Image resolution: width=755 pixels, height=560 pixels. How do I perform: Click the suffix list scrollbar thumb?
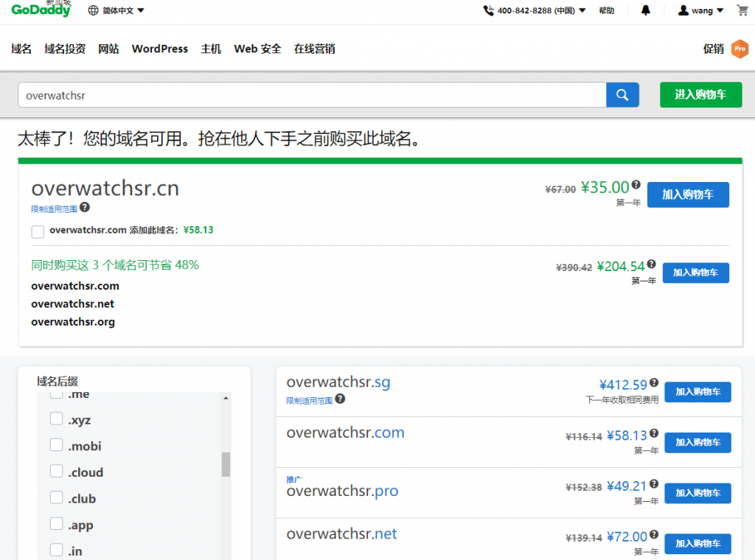click(226, 464)
